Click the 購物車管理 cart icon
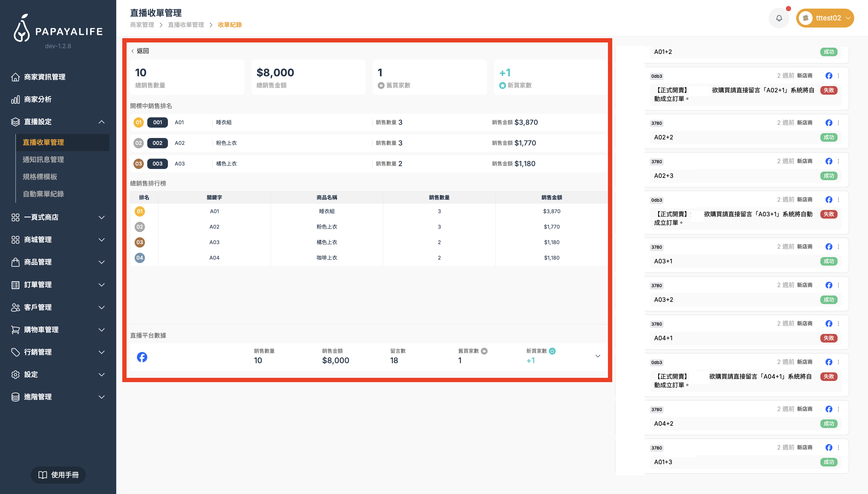Image resolution: width=868 pixels, height=494 pixels. coord(15,329)
